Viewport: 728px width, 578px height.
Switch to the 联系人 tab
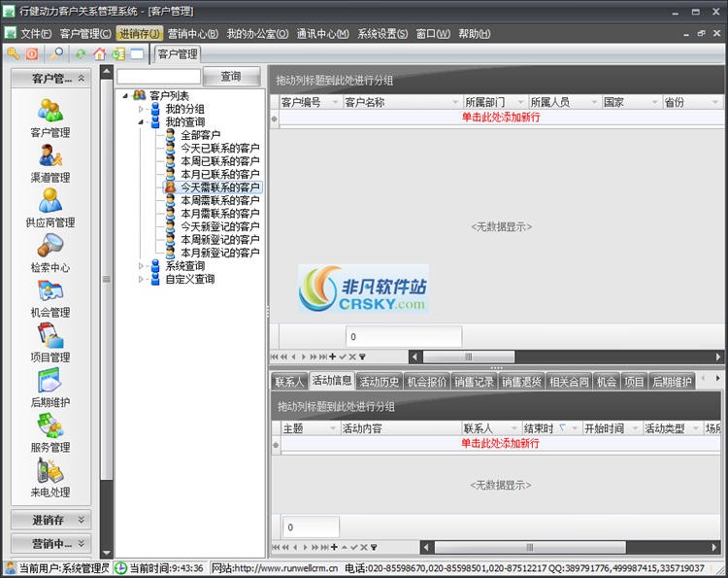(289, 382)
